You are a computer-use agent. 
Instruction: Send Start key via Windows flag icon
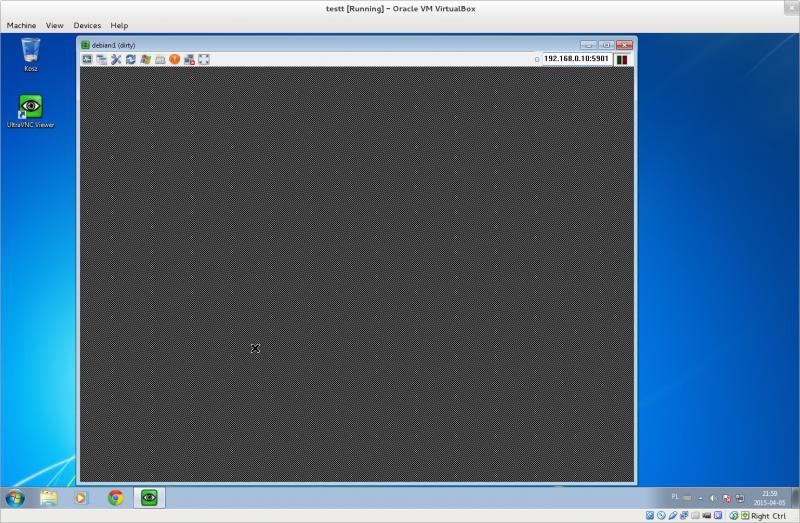tap(146, 59)
